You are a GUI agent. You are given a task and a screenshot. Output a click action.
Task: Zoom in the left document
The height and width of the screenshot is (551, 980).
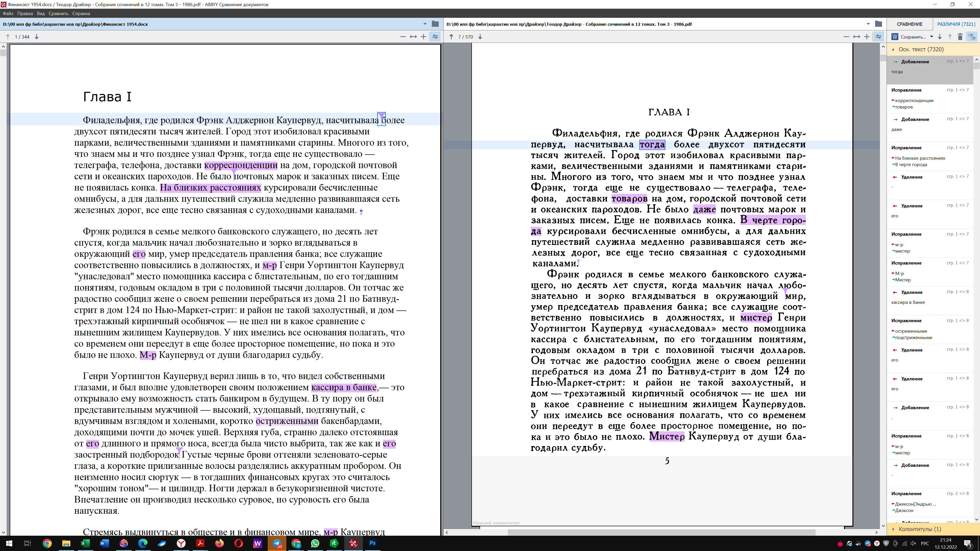point(423,37)
